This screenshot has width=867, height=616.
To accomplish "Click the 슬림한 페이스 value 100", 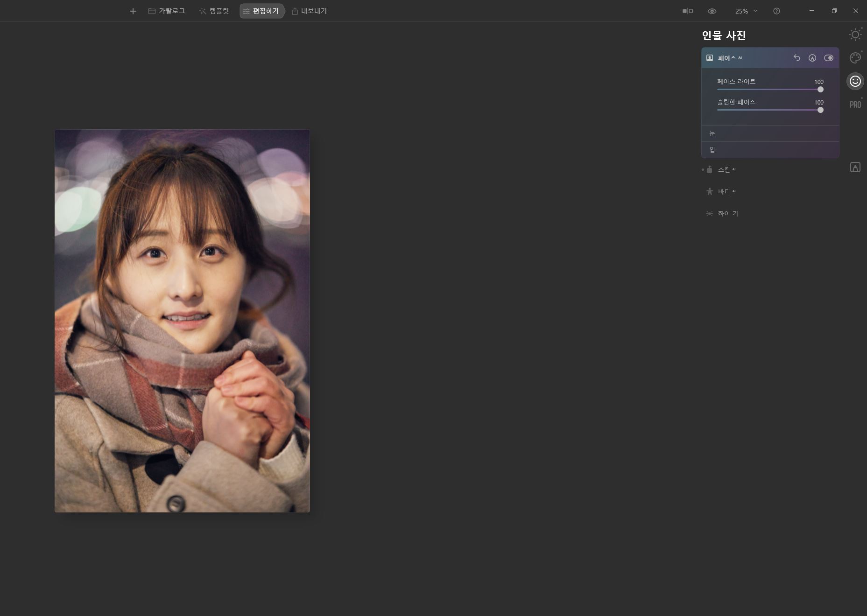I will pyautogui.click(x=819, y=102).
